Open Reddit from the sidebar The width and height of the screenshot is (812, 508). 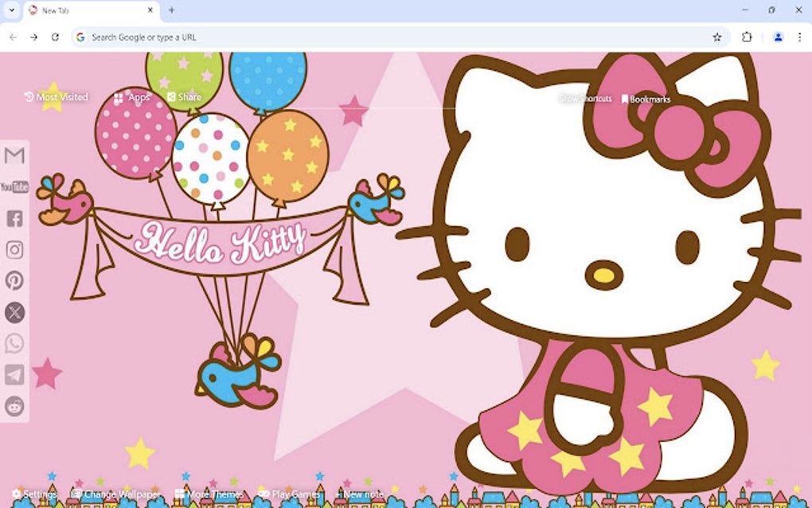pos(14,406)
